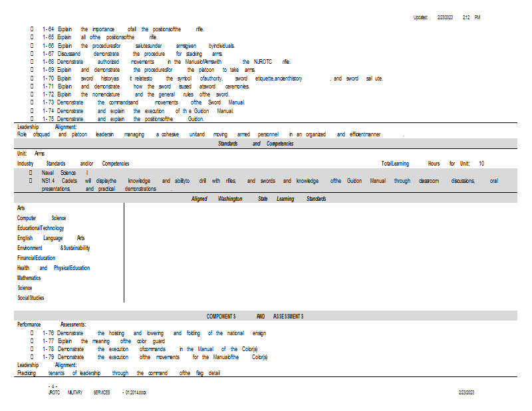Select the 'Science' subject label above Social Studies
532x411 pixels.
tap(25, 288)
